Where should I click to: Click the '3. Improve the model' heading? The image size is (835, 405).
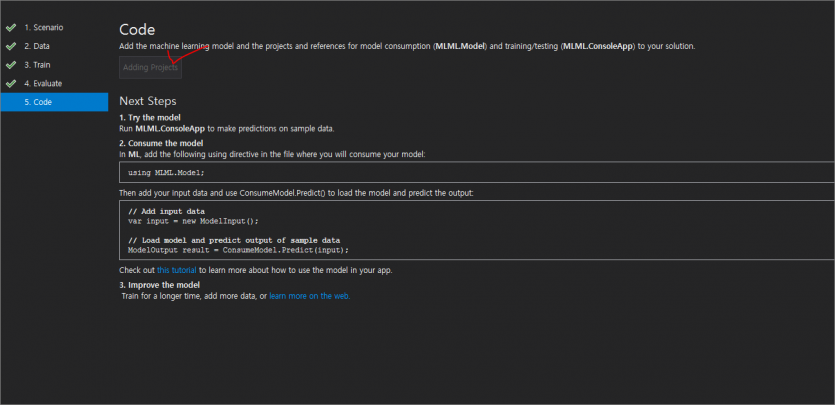(x=159, y=285)
